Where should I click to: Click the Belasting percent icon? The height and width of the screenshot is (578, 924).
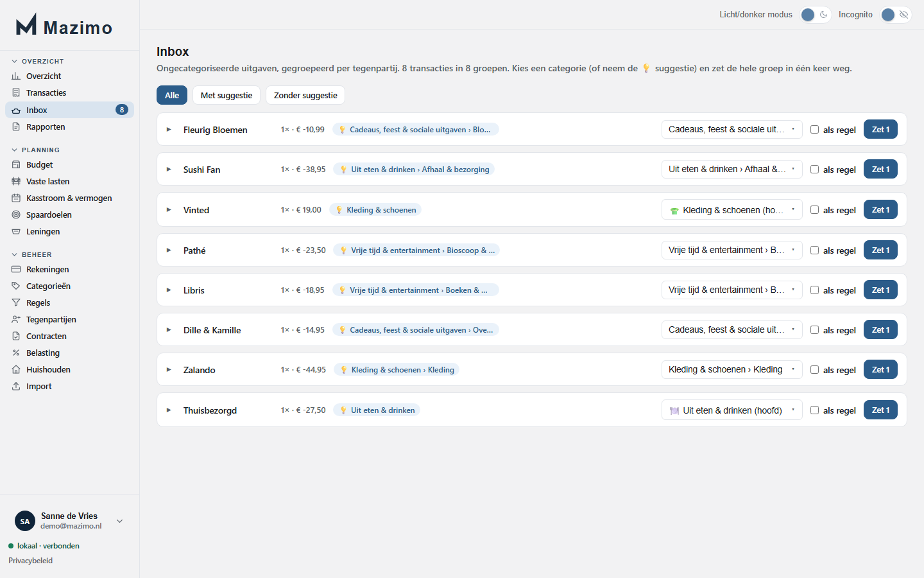(x=16, y=353)
